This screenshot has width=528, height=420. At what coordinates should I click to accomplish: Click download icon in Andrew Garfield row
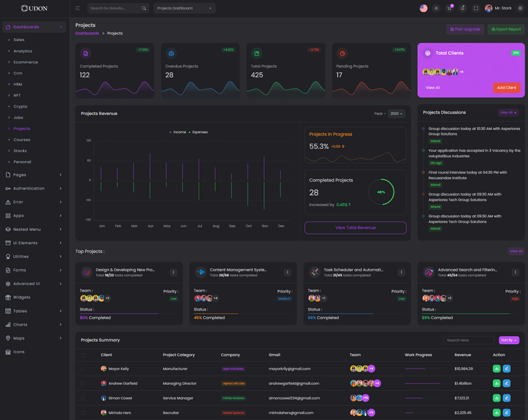click(x=496, y=383)
